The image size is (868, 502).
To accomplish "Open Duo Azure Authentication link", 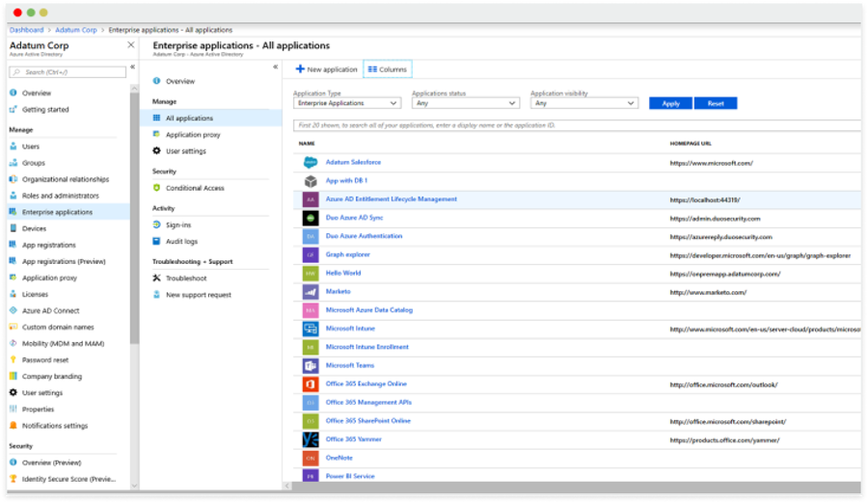I will 364,236.
